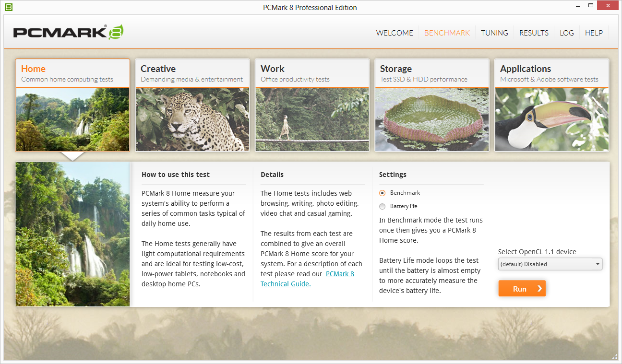Select the Applications test heading

click(526, 69)
